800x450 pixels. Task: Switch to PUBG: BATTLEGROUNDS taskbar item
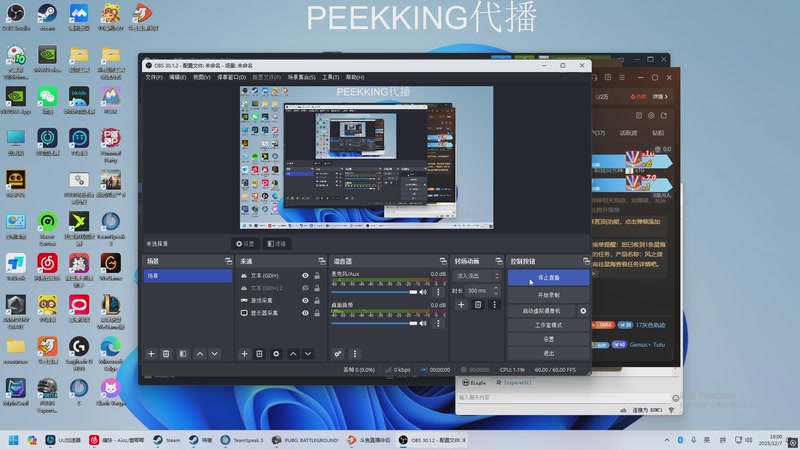point(305,440)
